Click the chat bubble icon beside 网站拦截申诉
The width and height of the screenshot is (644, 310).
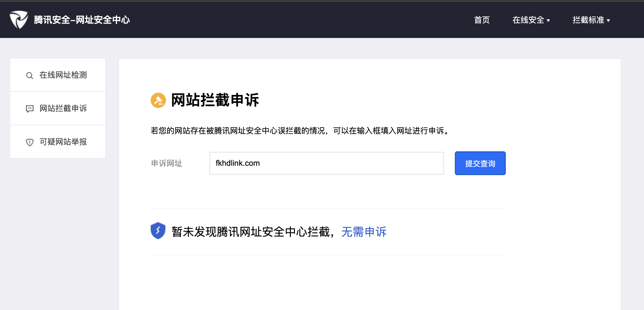click(29, 109)
